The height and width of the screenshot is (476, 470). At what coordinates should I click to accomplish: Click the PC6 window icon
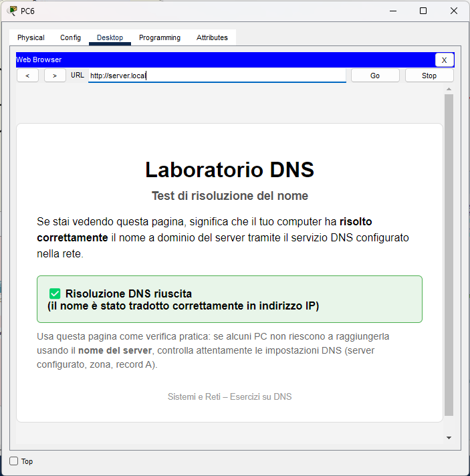pos(13,11)
